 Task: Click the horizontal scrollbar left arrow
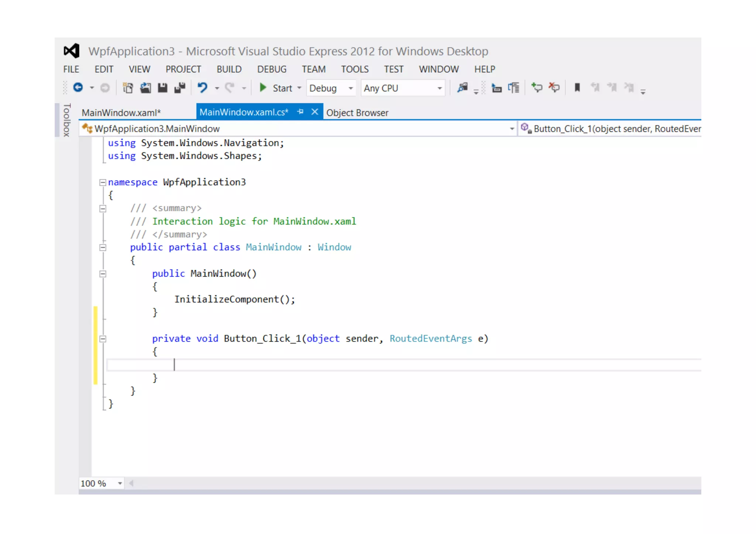[131, 483]
